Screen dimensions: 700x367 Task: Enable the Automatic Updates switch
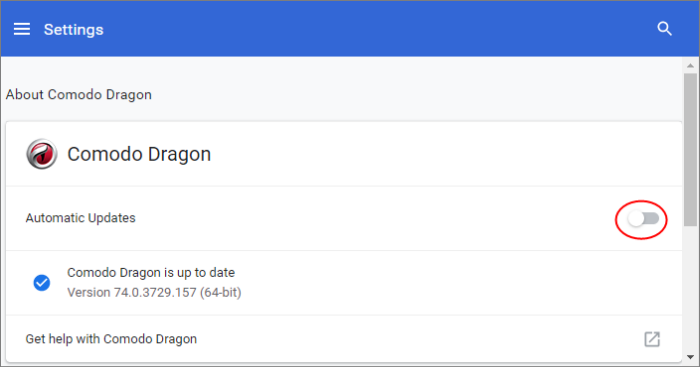click(643, 219)
